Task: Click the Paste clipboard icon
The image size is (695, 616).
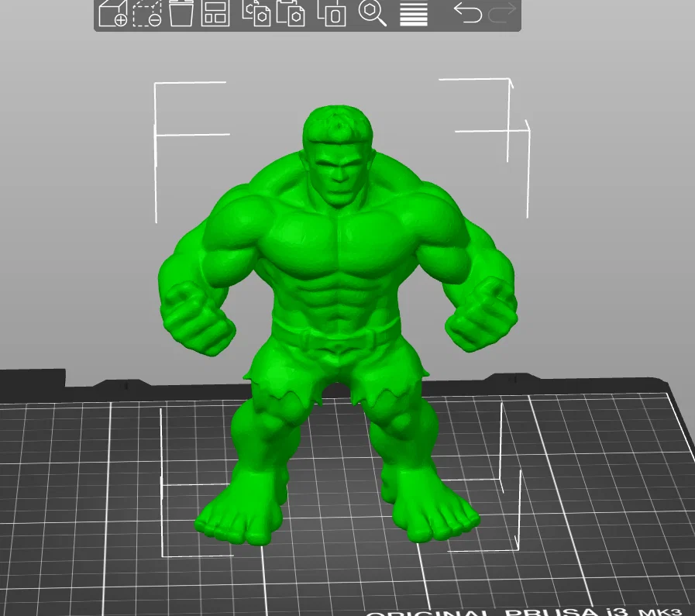Action: 291,13
